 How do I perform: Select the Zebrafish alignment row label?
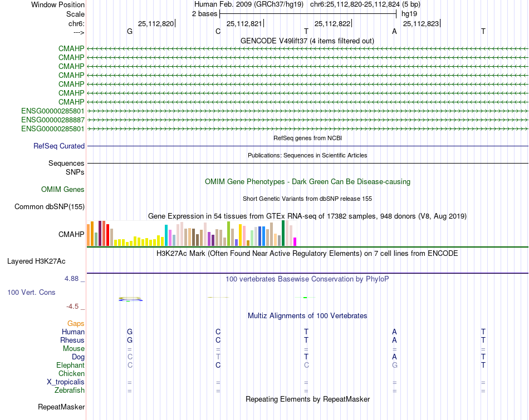tap(70, 391)
